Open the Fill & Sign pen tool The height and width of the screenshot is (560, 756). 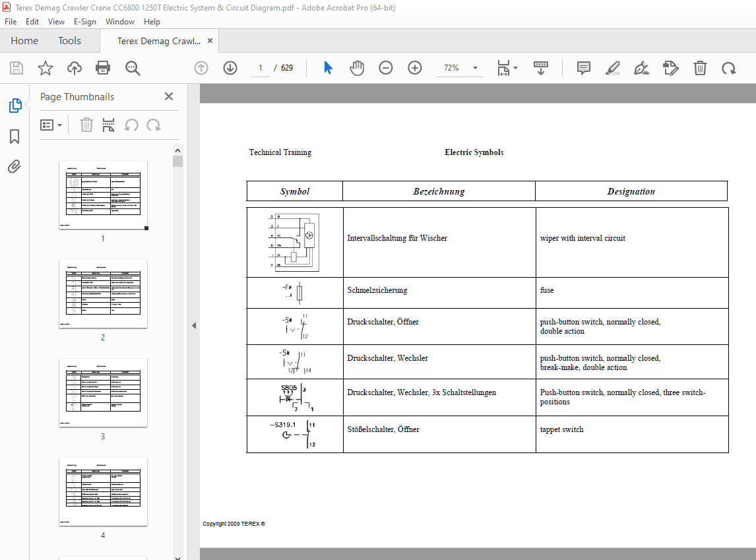[641, 68]
